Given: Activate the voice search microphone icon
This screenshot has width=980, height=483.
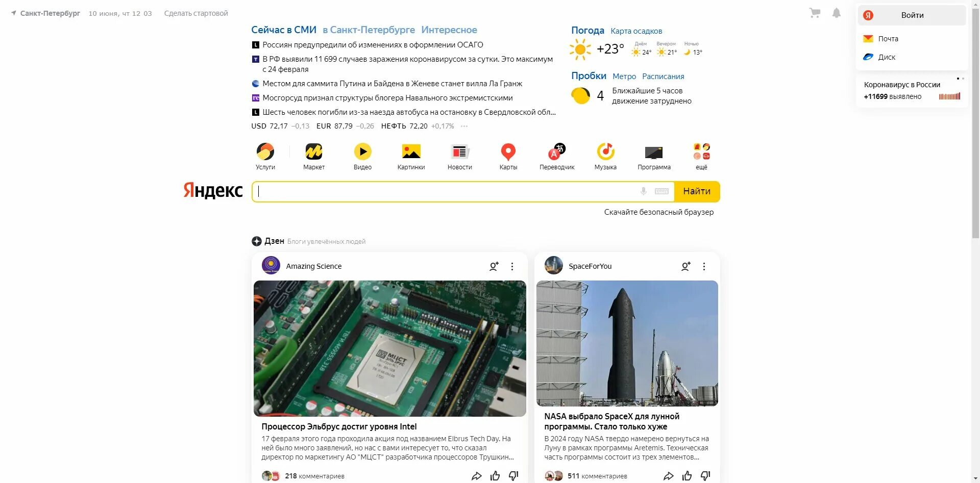Looking at the screenshot, I should 644,191.
